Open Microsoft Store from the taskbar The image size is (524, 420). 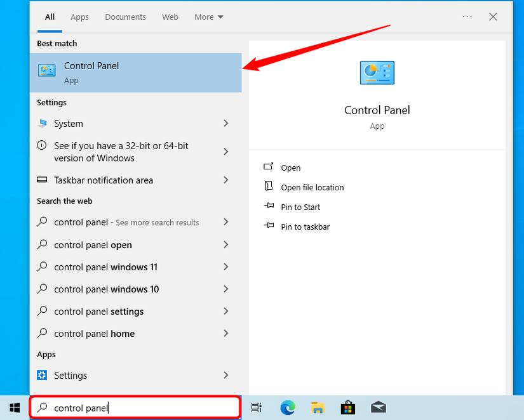348,407
